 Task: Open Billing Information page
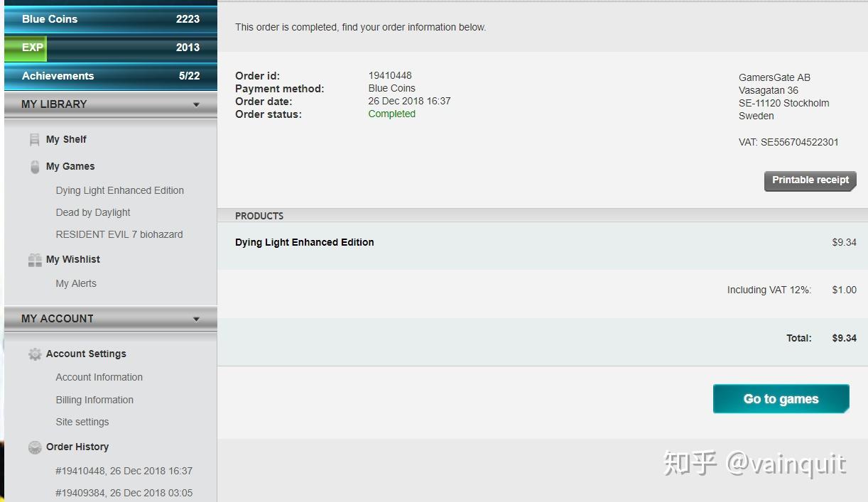tap(94, 400)
